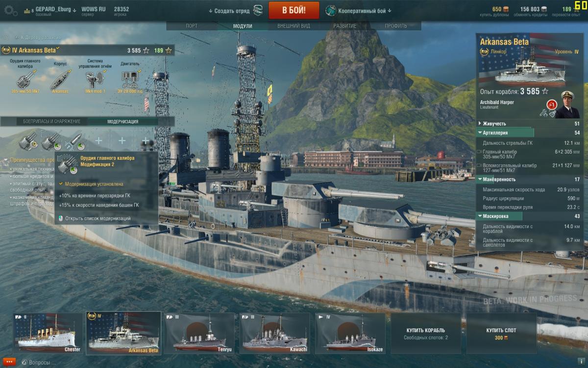
Task: Start battle with В БОЙ! button
Action: [x=294, y=10]
